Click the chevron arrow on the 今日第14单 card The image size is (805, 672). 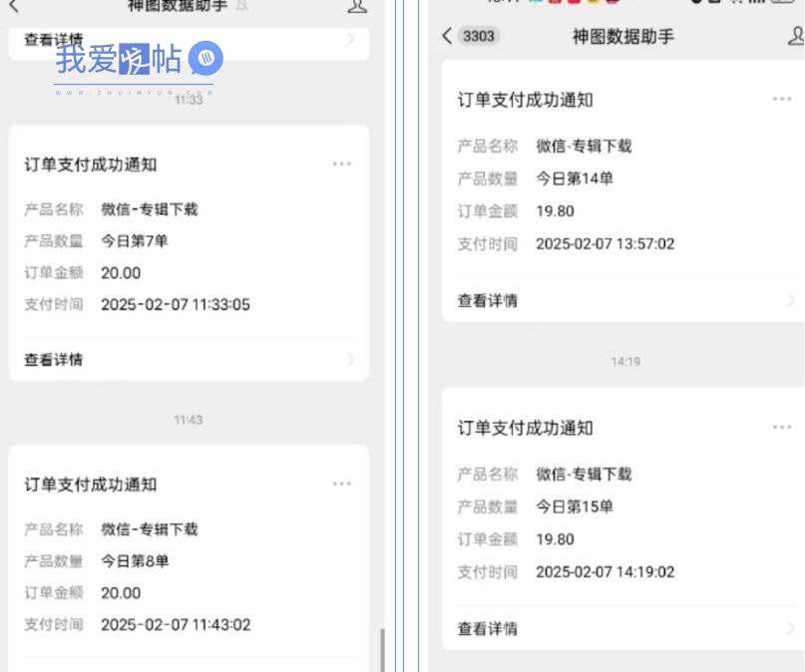[791, 300]
